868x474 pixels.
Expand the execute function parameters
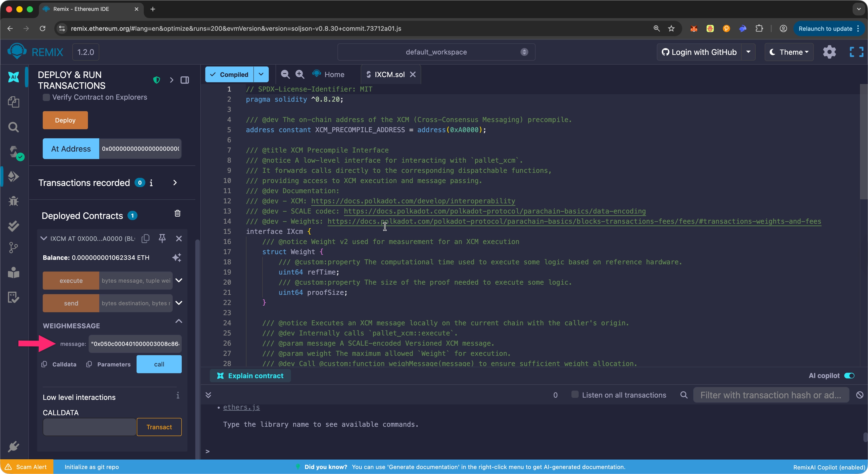179,280
